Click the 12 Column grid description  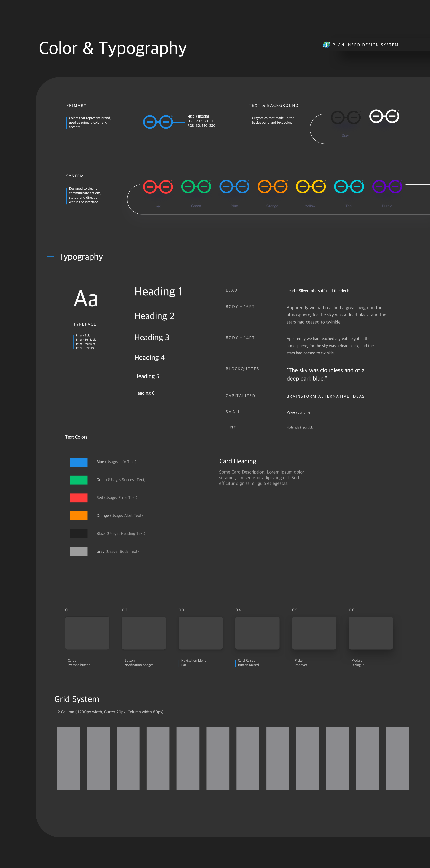pos(110,712)
